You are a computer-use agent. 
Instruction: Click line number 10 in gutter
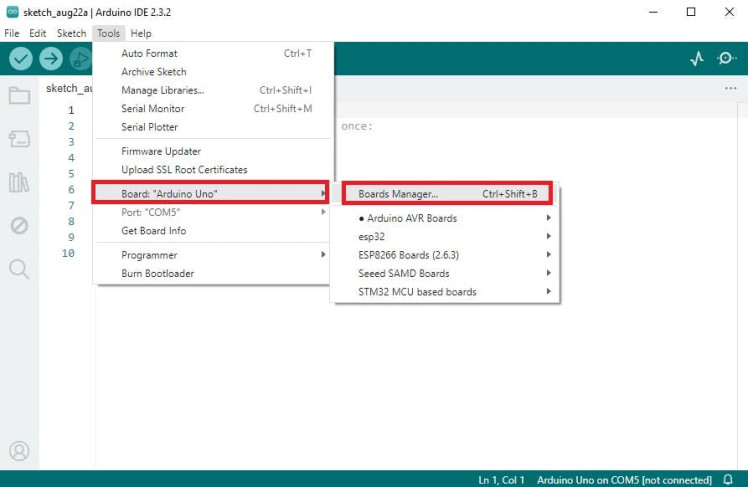click(x=68, y=253)
